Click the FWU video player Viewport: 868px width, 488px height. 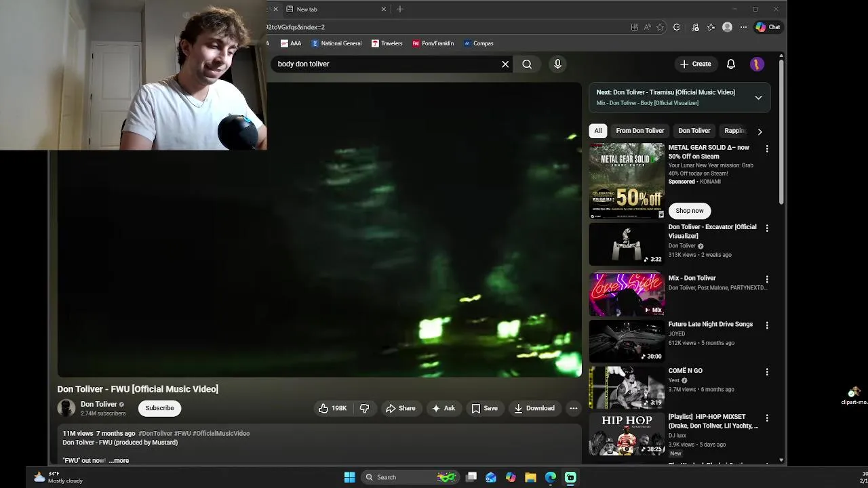point(319,230)
